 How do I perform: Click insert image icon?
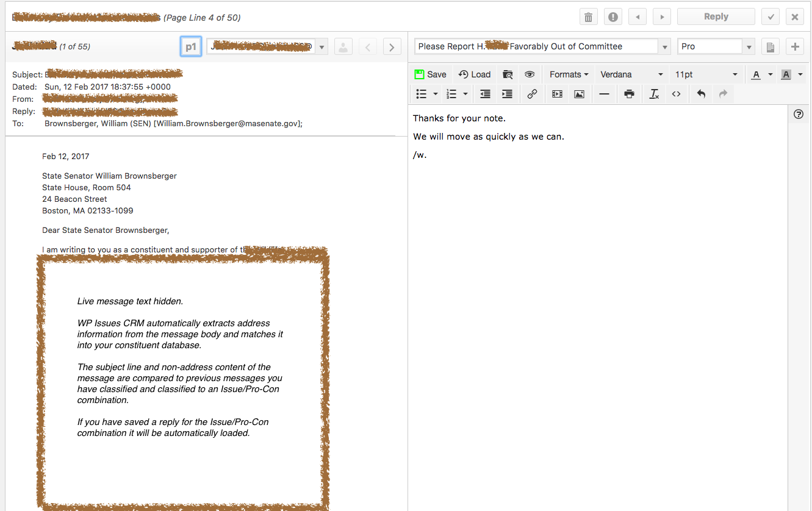pyautogui.click(x=579, y=94)
